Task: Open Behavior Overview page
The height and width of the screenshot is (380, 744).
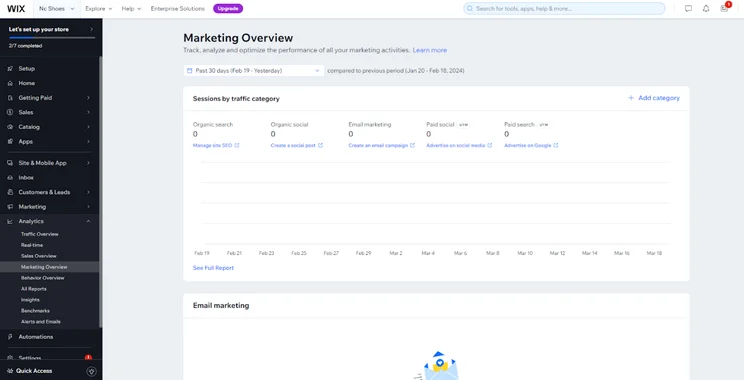Action: tap(43, 278)
